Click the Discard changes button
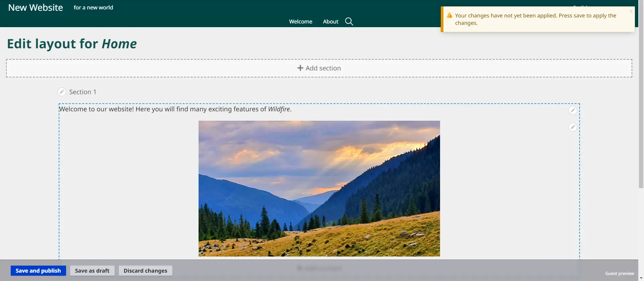The width and height of the screenshot is (644, 281). pos(145,271)
